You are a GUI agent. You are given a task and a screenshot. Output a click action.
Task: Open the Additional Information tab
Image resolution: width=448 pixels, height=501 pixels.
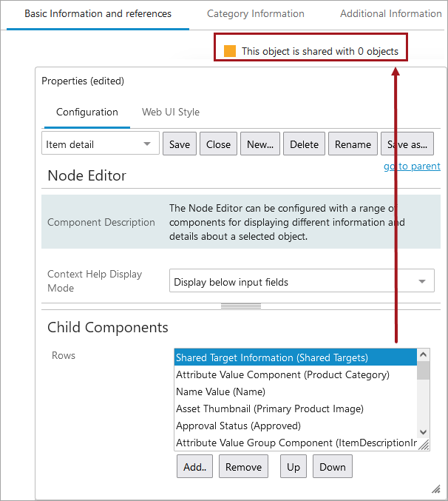(390, 14)
